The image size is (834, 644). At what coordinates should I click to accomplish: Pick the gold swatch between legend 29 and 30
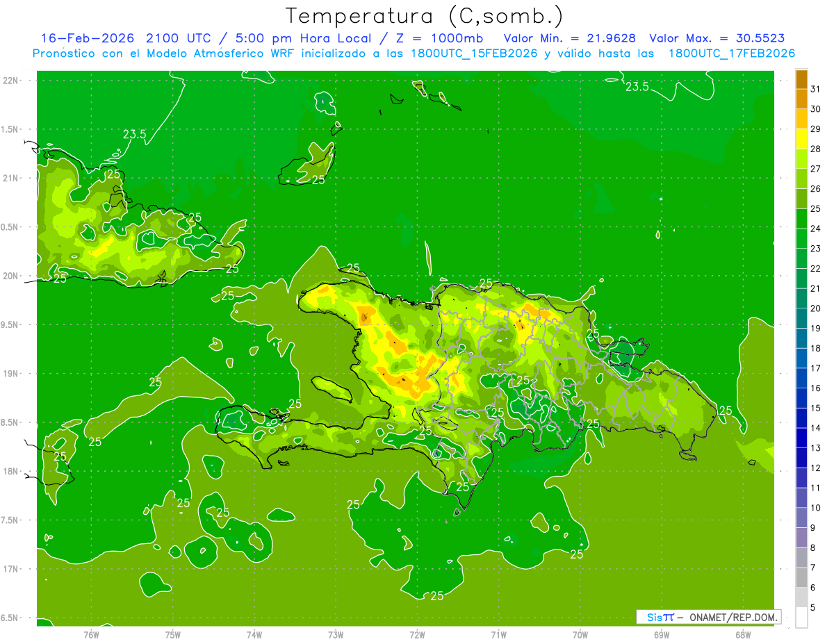801,119
